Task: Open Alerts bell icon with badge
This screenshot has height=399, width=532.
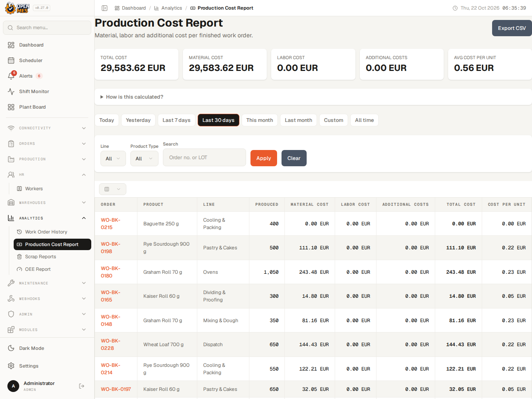Action: tap(11, 76)
